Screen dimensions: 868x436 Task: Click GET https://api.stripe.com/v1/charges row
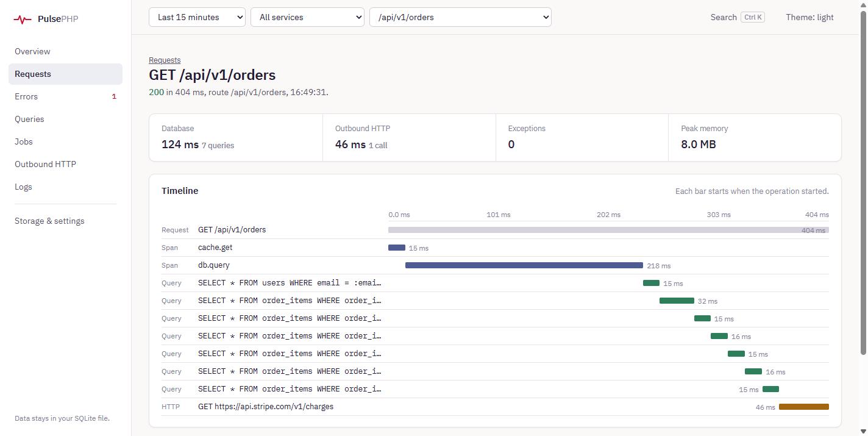click(495, 407)
